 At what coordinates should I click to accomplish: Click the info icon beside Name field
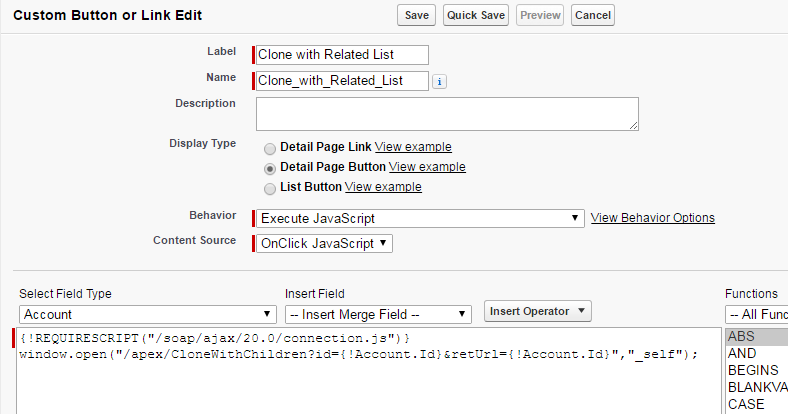(441, 82)
